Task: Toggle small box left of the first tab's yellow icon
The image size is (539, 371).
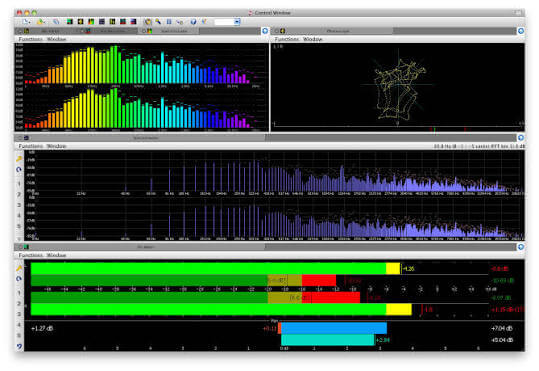Action: 20,31
